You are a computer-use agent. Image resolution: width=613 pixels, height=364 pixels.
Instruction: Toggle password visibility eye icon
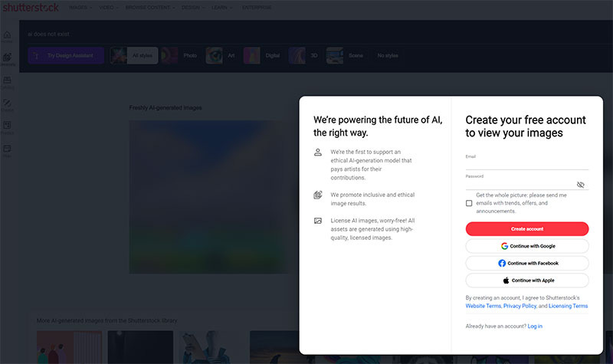581,185
